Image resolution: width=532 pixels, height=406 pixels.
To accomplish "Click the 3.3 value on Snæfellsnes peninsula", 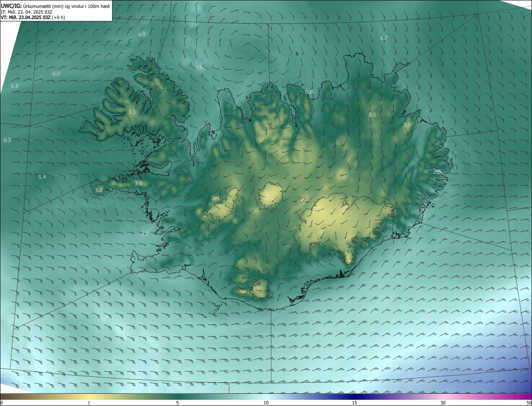I will (x=138, y=183).
